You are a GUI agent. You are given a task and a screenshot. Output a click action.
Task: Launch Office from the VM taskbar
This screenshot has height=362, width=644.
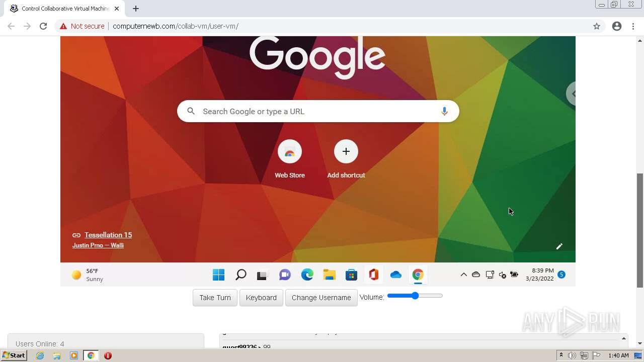(373, 275)
